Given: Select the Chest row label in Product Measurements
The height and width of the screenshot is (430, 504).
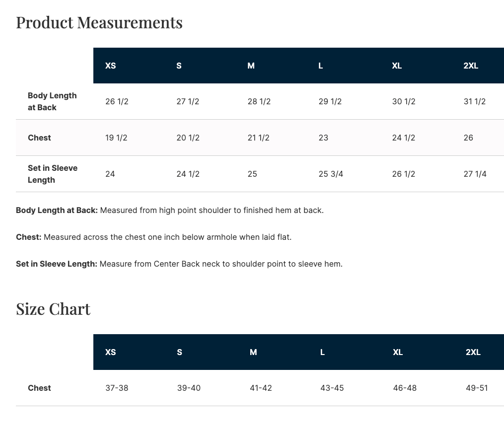Looking at the screenshot, I should coord(39,138).
